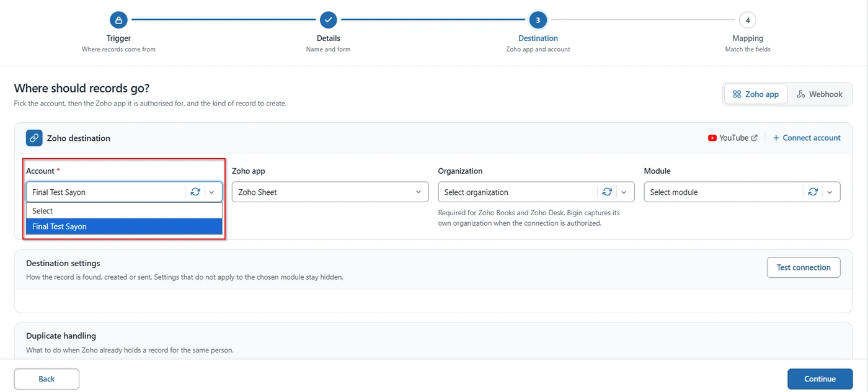The height and width of the screenshot is (392, 868).
Task: Choose 'Final Test Sayon' in Account list
Action: coord(124,226)
